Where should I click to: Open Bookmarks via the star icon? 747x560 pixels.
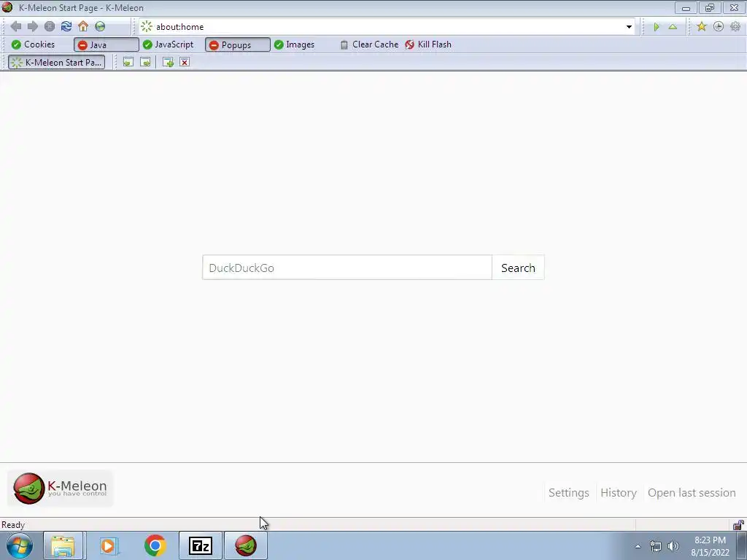pos(701,27)
